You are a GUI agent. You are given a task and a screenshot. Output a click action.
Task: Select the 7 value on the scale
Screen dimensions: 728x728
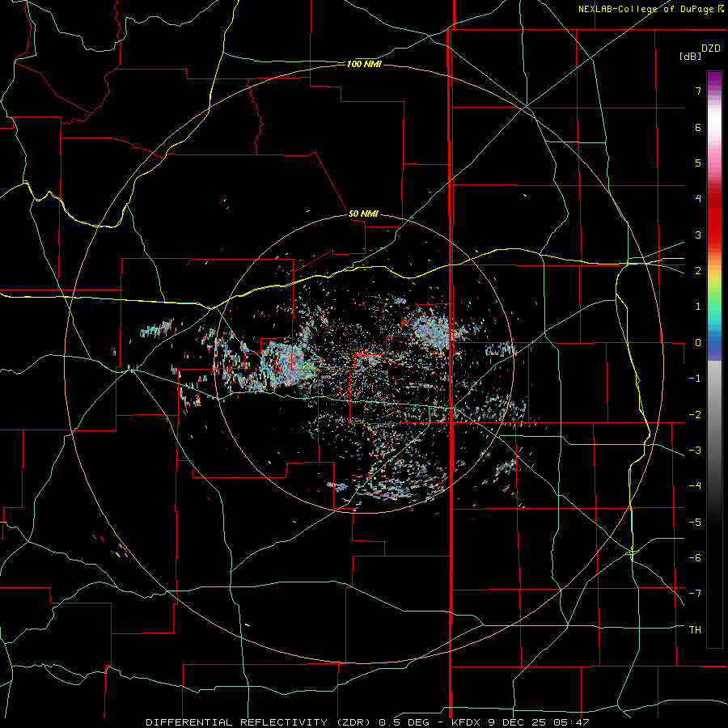coord(698,91)
